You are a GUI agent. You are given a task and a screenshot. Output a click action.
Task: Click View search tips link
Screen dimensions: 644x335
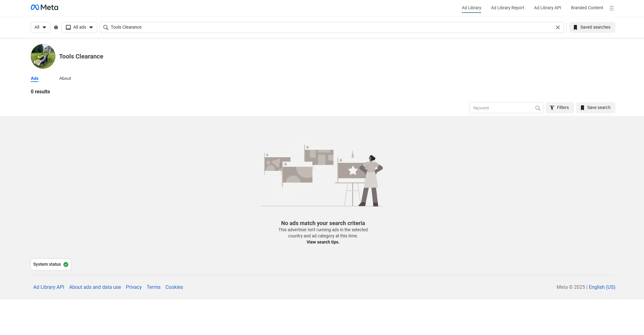coord(323,242)
